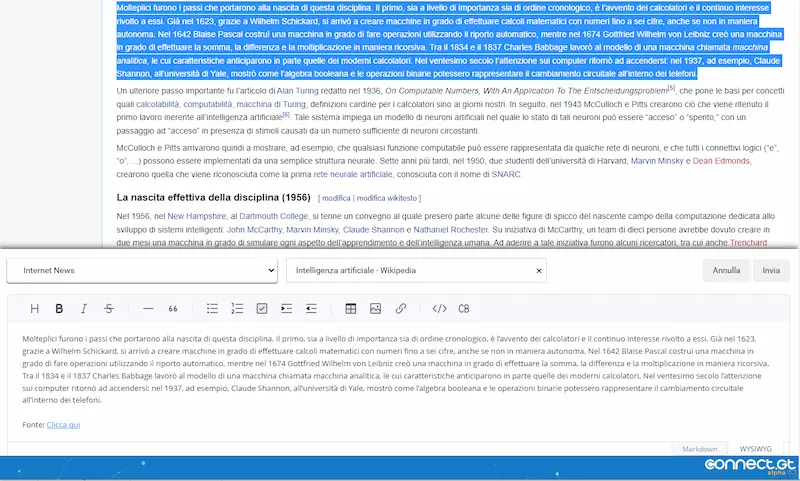Switch to the Markdown editor tab
This screenshot has height=481, width=800.
699,449
